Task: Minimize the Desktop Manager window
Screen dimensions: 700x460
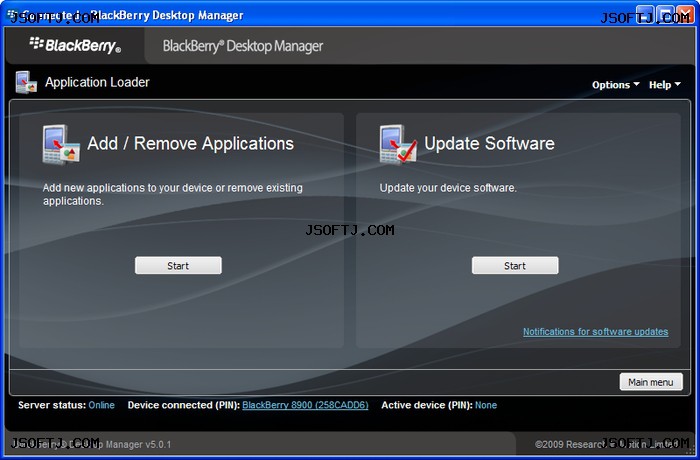Action: click(x=645, y=14)
